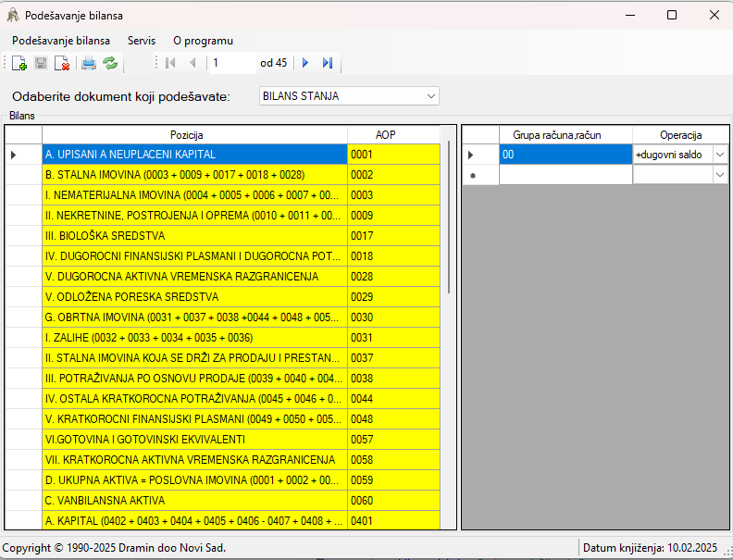The image size is (733, 560).
Task: Select row II. STALNA IMOVINA KOJA SE DRŽI
Action: pyautogui.click(x=194, y=357)
